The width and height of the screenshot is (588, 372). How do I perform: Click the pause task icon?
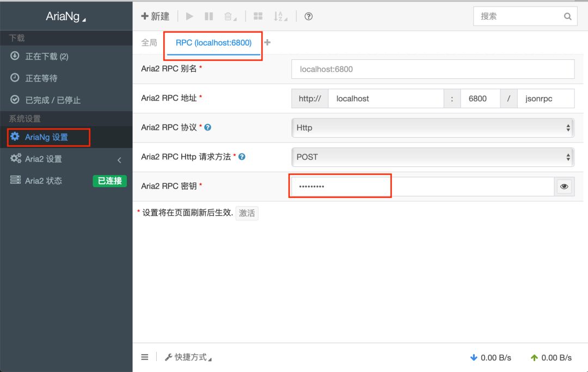(x=209, y=16)
